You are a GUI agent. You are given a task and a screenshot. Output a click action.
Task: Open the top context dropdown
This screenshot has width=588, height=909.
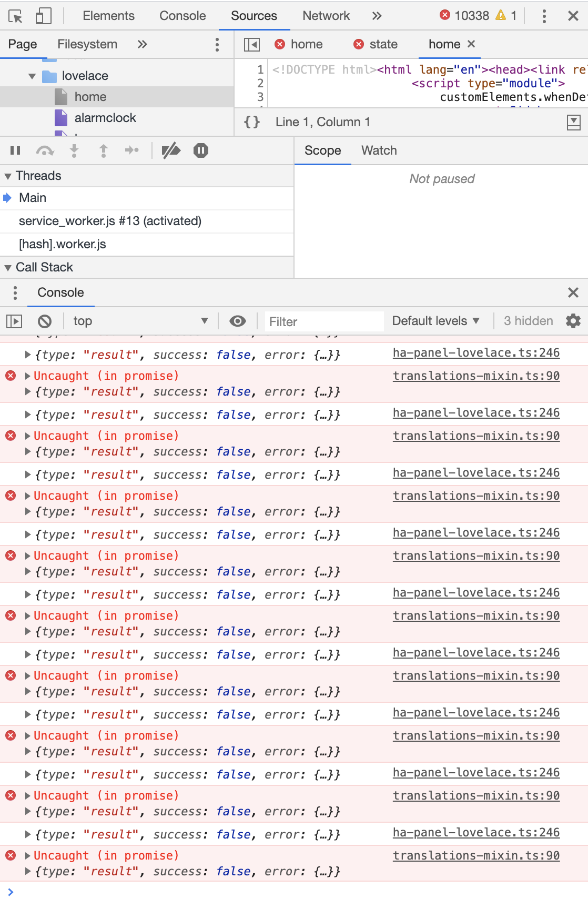point(140,321)
